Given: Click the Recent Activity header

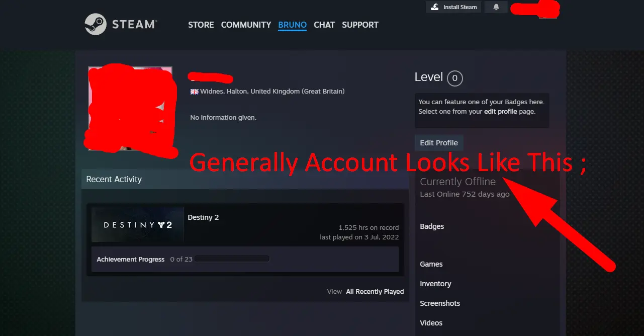Looking at the screenshot, I should tap(245, 179).
